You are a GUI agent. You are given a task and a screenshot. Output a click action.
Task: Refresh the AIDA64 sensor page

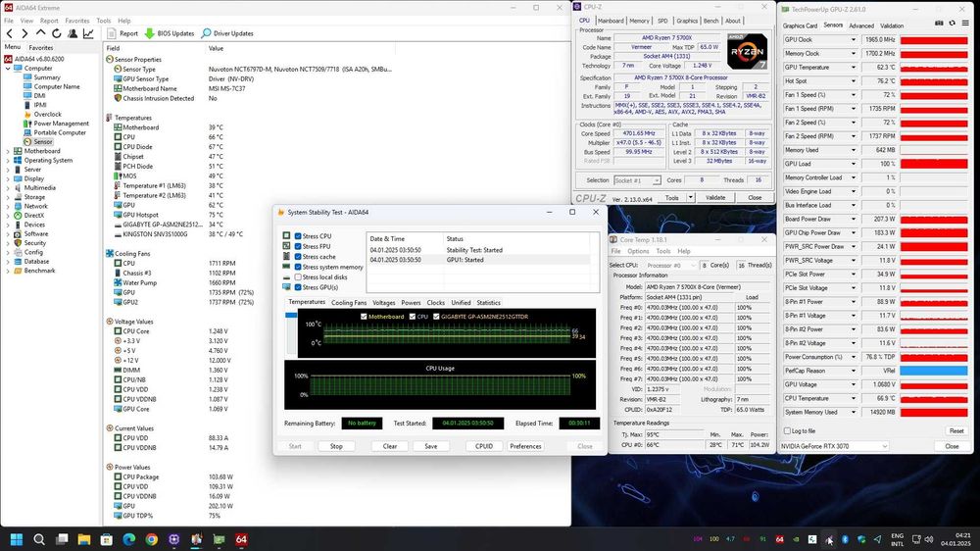(56, 33)
